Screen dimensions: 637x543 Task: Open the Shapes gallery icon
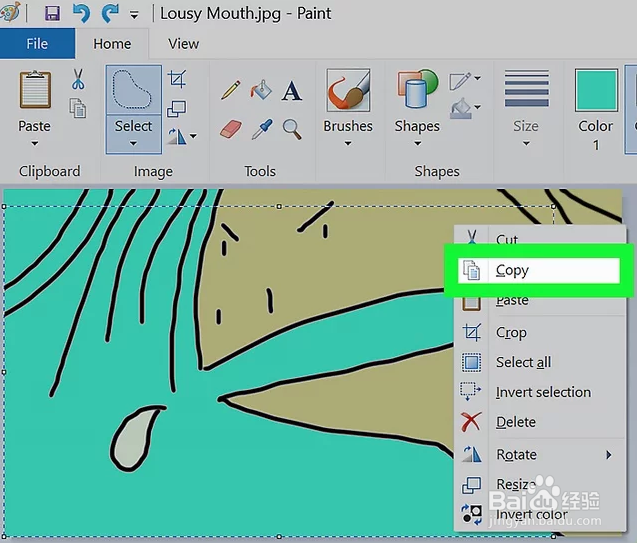click(x=418, y=89)
